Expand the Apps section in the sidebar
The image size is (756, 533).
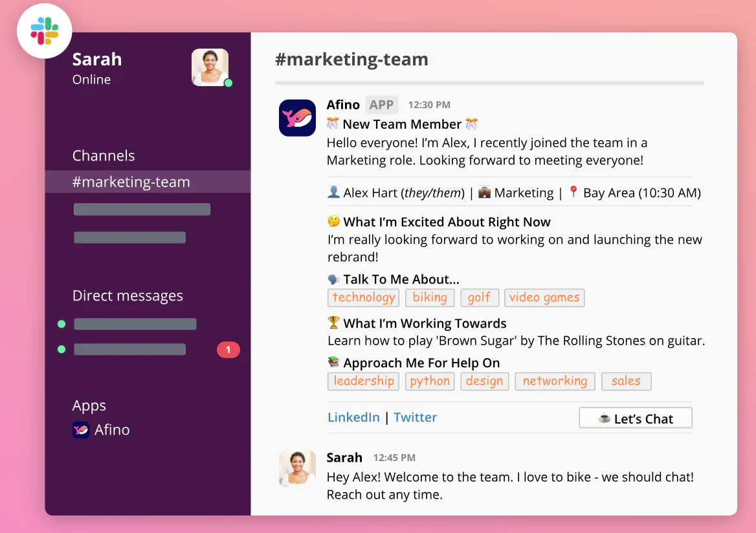[x=89, y=405]
